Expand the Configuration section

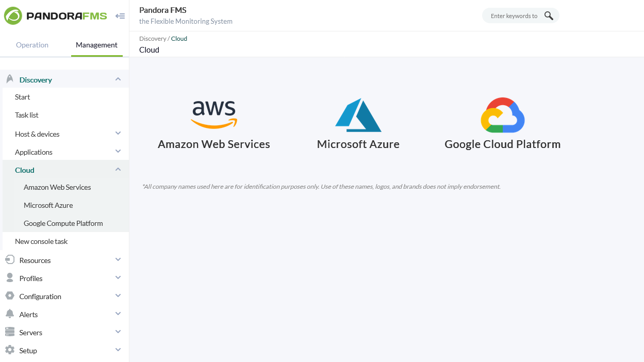[118, 295]
